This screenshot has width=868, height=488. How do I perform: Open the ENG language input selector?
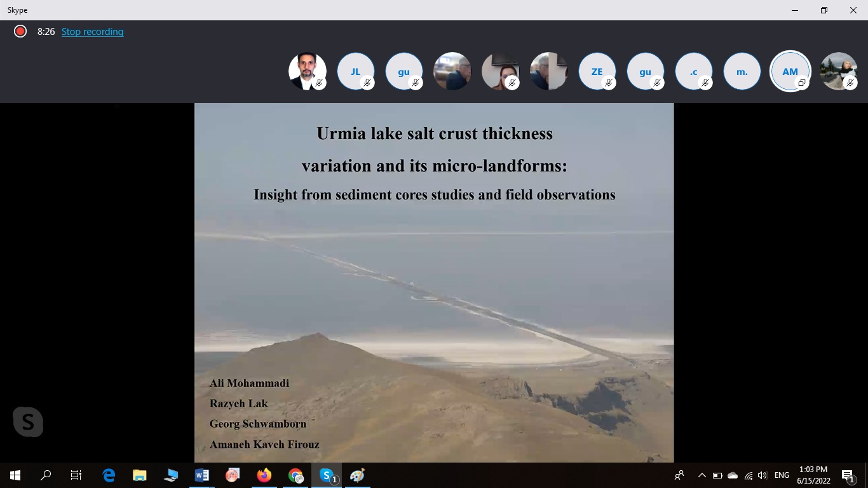point(782,475)
